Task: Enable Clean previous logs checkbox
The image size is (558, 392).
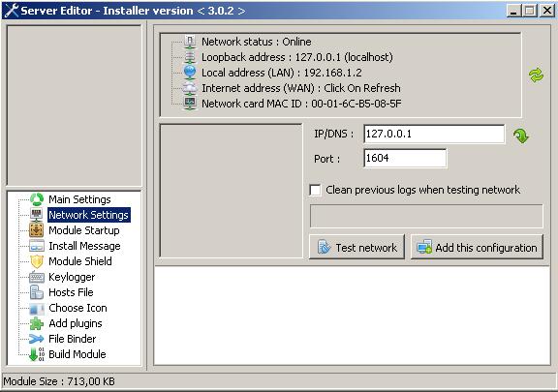Action: point(315,190)
